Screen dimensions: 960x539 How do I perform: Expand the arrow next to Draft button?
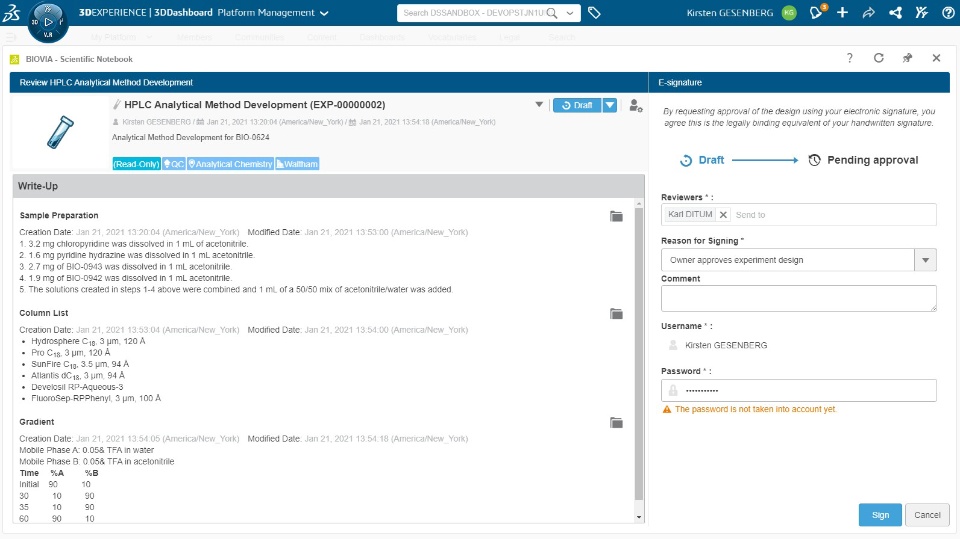pyautogui.click(x=609, y=105)
